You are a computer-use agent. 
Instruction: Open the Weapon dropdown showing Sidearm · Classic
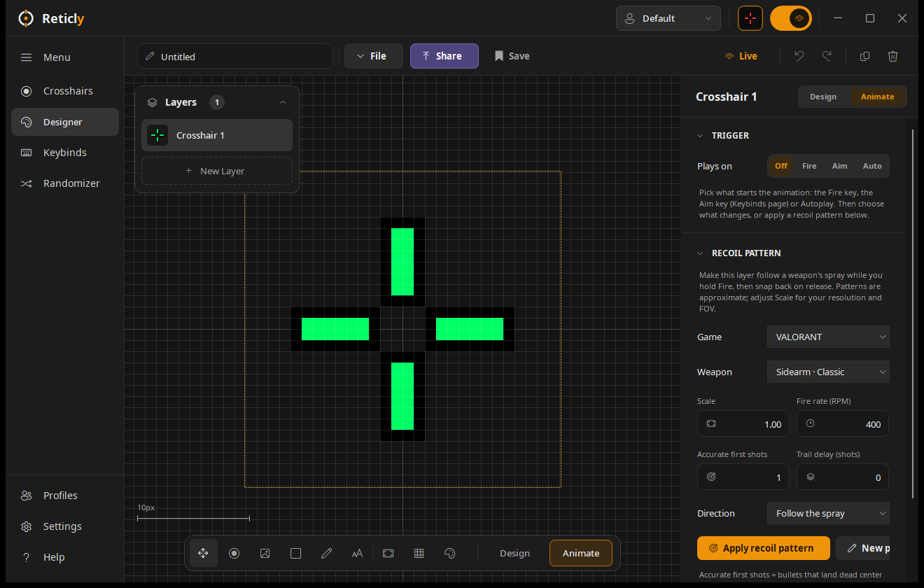(828, 372)
